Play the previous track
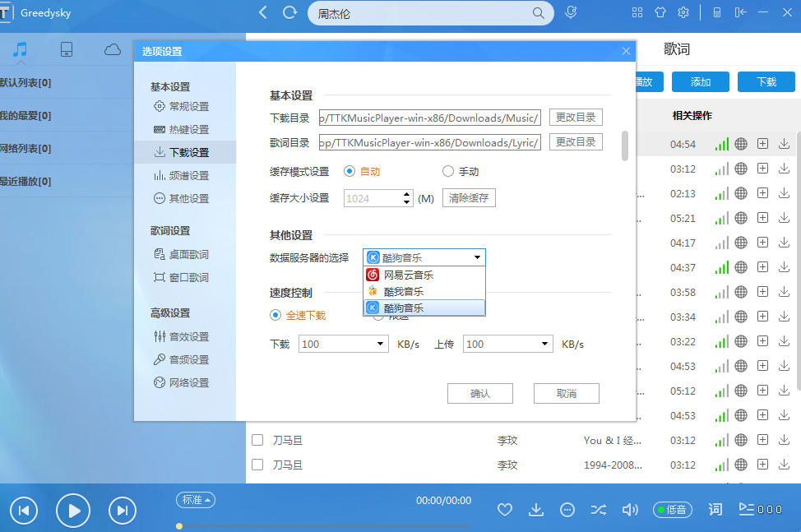 [x=24, y=511]
